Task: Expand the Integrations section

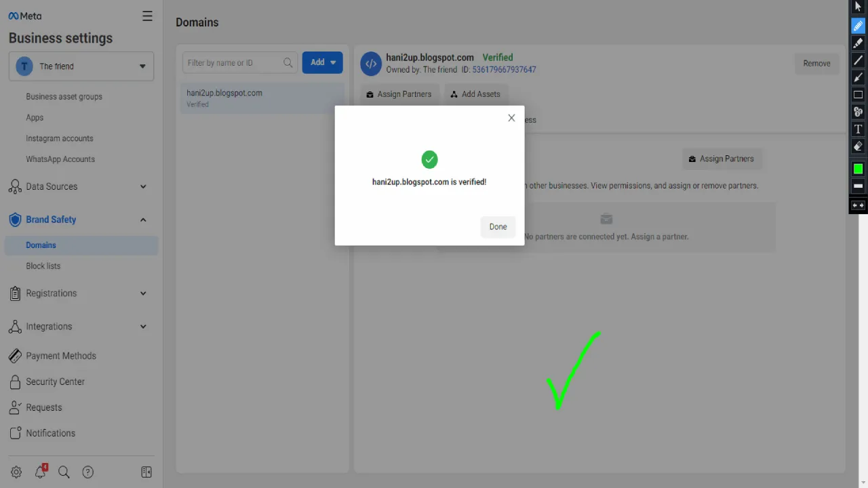Action: coord(143,327)
